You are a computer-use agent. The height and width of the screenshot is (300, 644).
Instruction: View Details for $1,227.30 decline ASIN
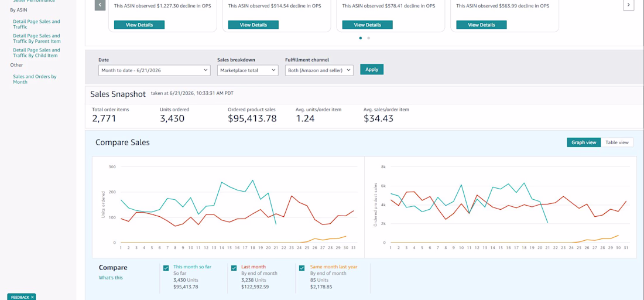139,25
